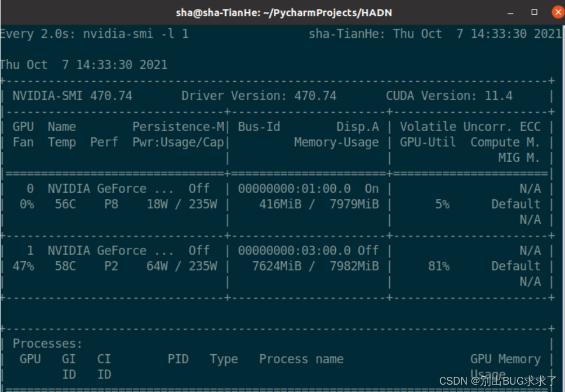Click the CUDA Version 11.4 text
The height and width of the screenshot is (392, 565).
click(x=449, y=96)
